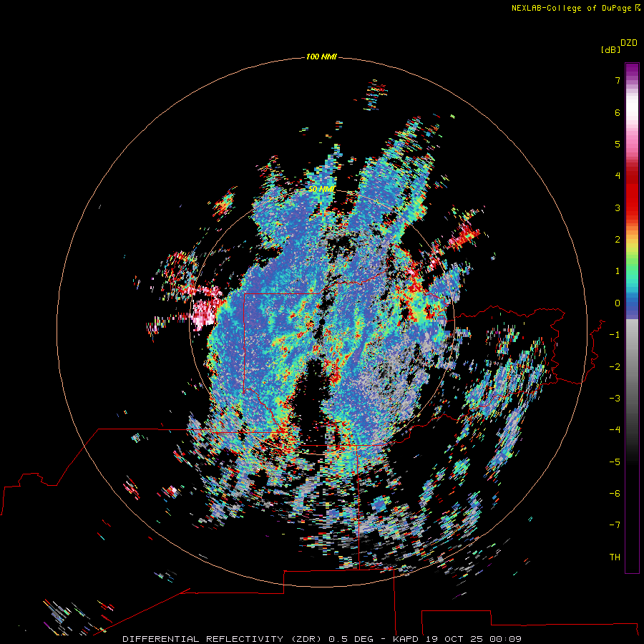Click the '6' value on color scale
644x644 pixels.
coord(618,112)
